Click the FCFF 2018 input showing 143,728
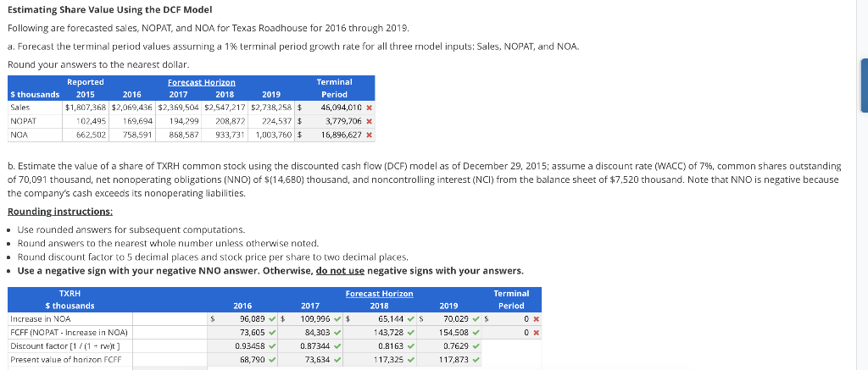The height and width of the screenshot is (370, 868). pyautogui.click(x=379, y=333)
